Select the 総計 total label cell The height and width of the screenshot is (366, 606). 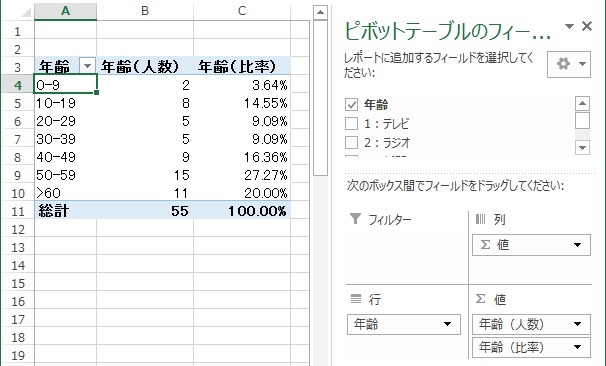coord(65,211)
